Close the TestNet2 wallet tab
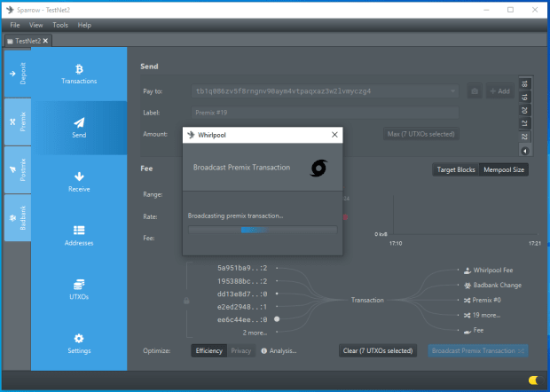Viewport: 550px width, 392px height. pos(45,41)
